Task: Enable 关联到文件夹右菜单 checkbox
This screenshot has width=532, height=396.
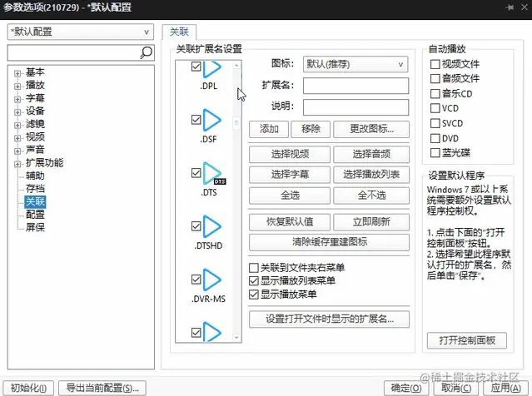Action: tap(254, 268)
